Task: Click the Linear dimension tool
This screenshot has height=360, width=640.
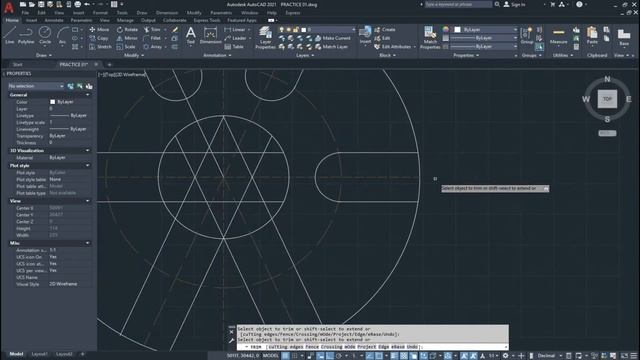Action: [x=235, y=29]
